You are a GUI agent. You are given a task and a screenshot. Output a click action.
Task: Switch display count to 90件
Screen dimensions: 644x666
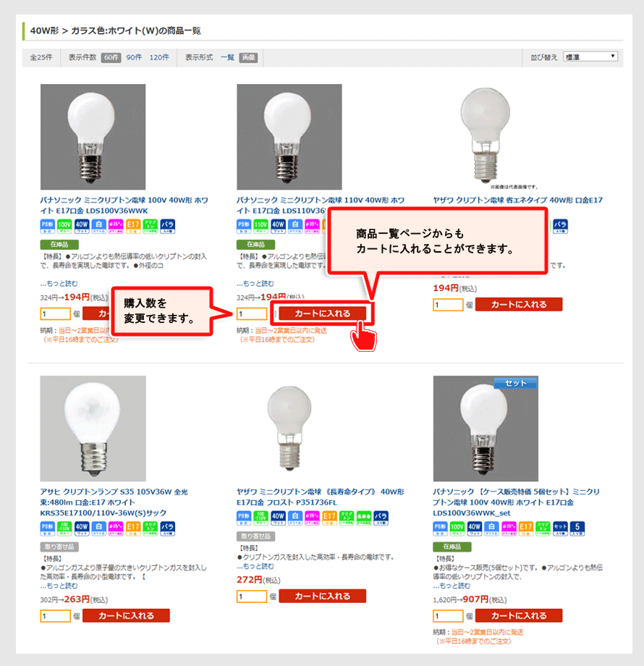click(x=134, y=57)
